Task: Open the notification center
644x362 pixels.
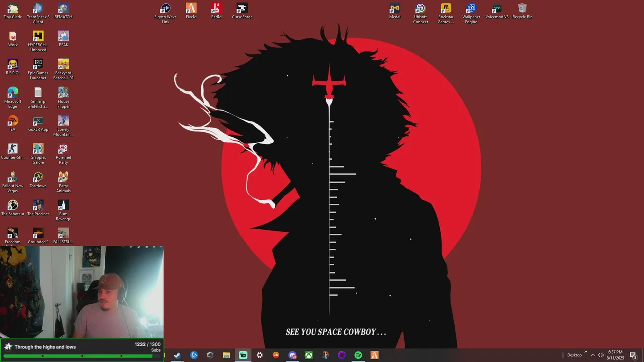Action: [634, 355]
